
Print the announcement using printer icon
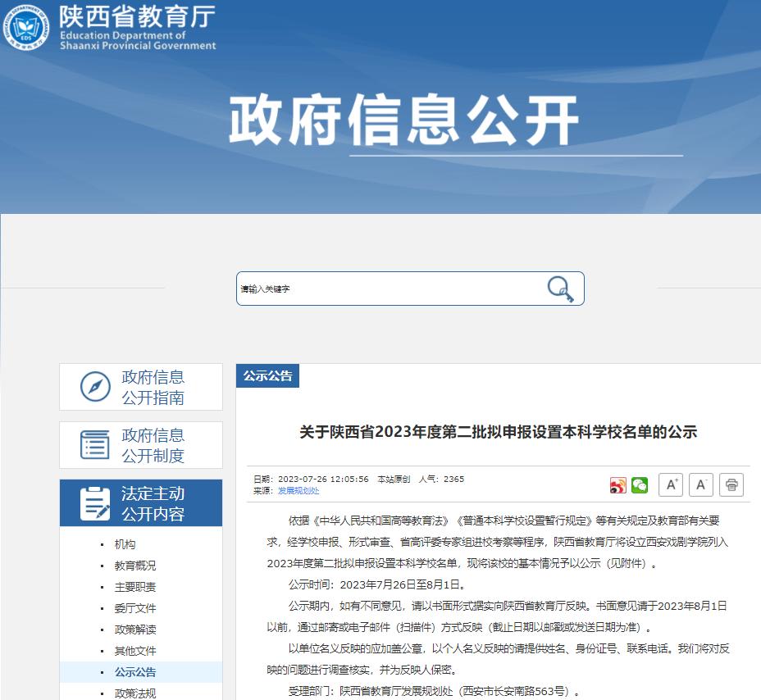(x=731, y=484)
